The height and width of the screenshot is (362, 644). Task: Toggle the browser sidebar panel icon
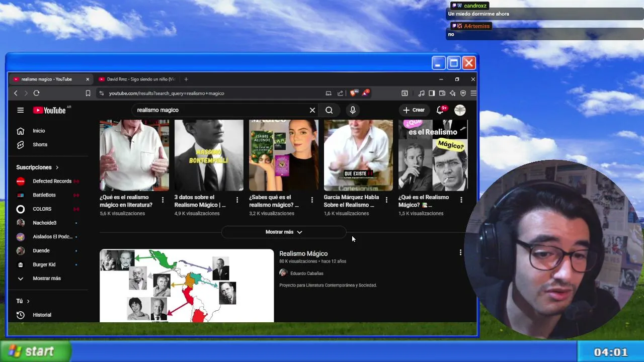tap(432, 93)
